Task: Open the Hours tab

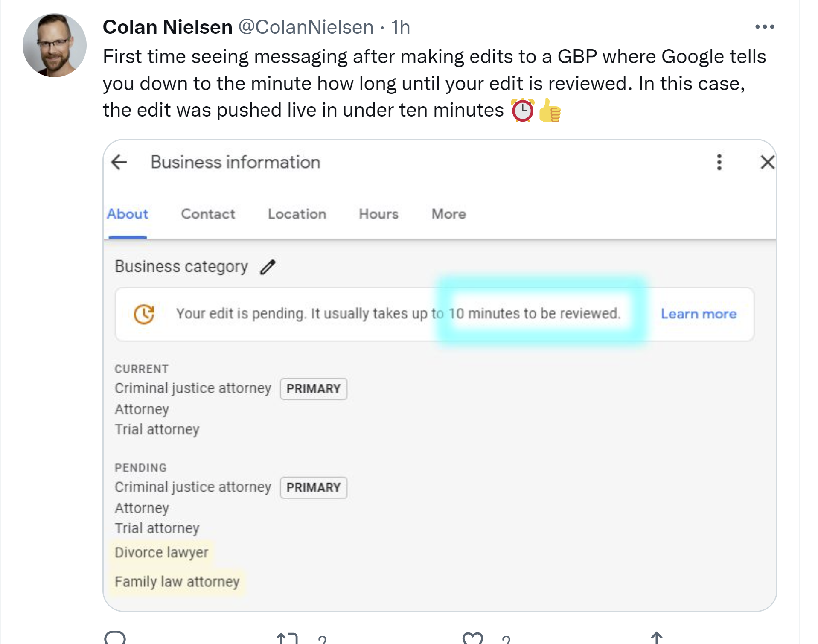Action: tap(378, 214)
